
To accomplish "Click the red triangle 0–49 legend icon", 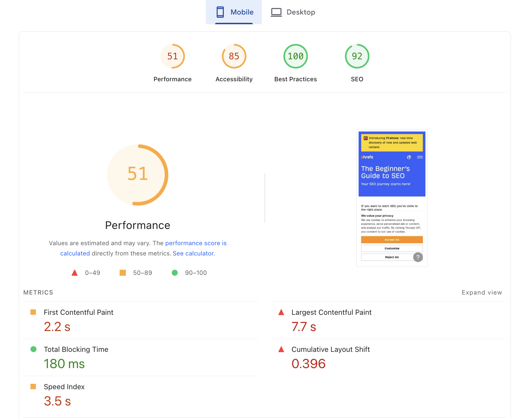I will (75, 273).
